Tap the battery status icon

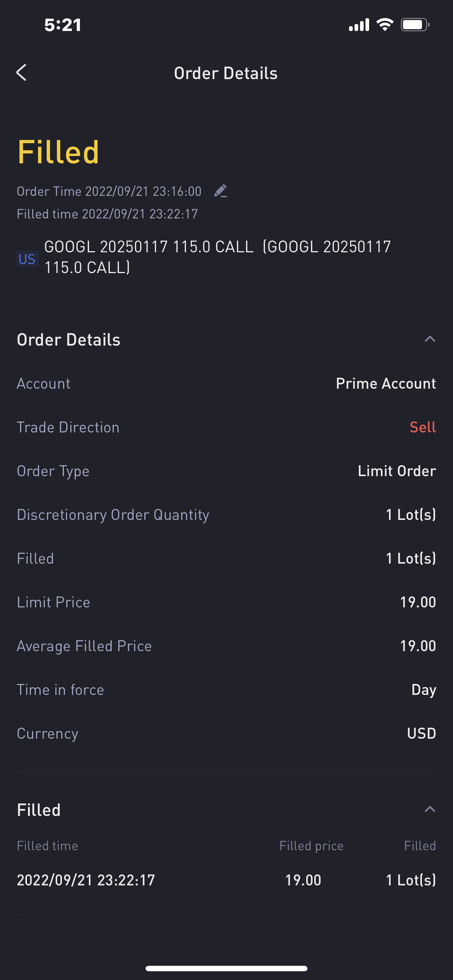tap(415, 25)
